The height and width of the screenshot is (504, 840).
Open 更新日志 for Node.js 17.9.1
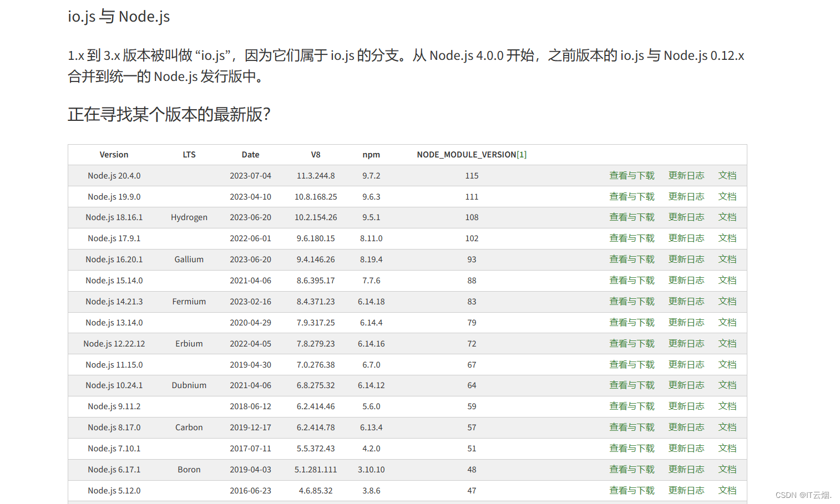point(686,238)
